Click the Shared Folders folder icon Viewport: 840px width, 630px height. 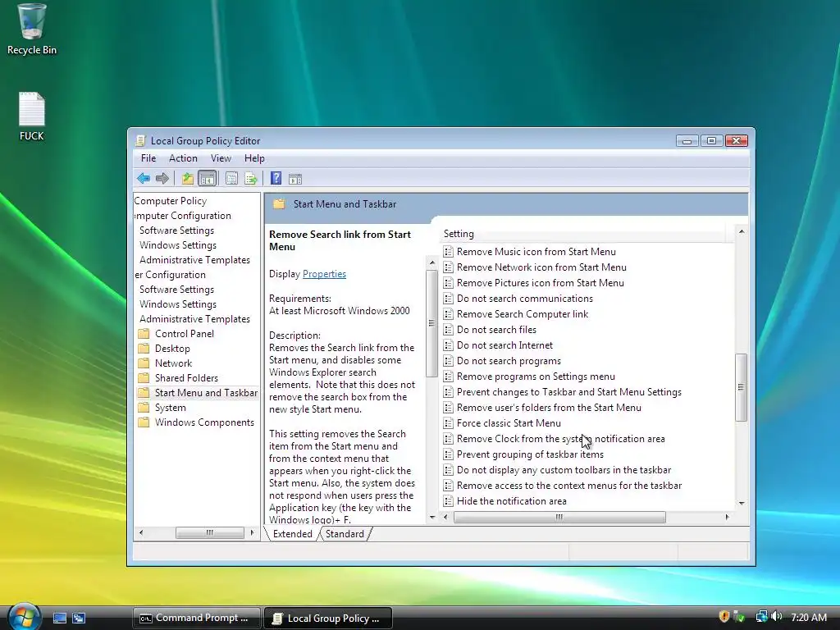144,377
